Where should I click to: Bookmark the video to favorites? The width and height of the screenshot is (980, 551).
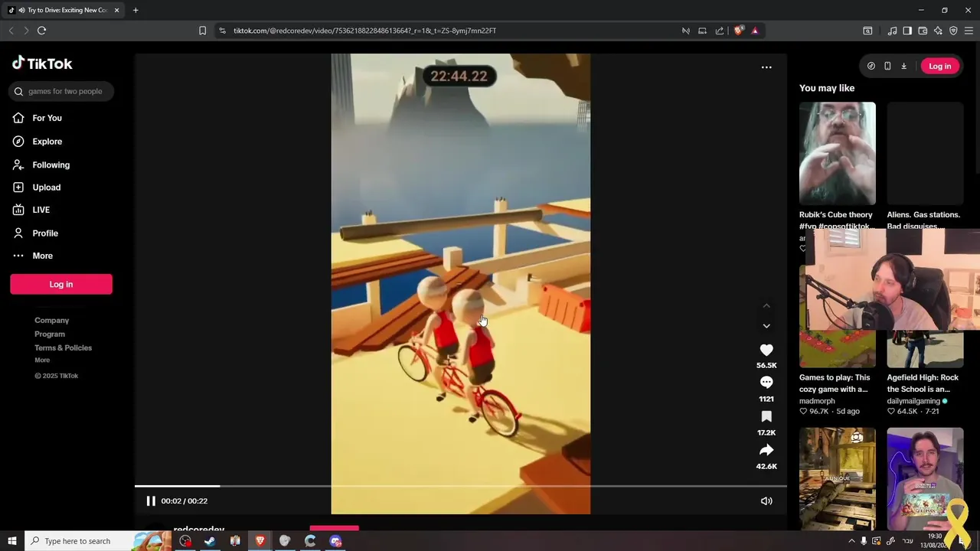766,416
